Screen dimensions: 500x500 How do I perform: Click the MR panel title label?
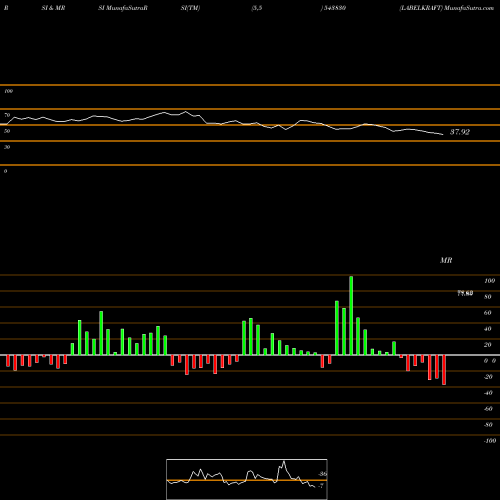pyautogui.click(x=446, y=260)
